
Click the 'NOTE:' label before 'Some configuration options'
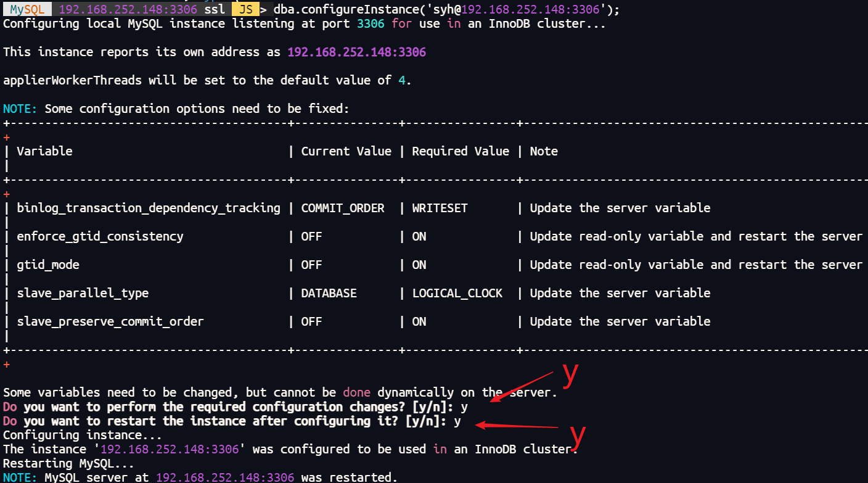click(x=20, y=109)
